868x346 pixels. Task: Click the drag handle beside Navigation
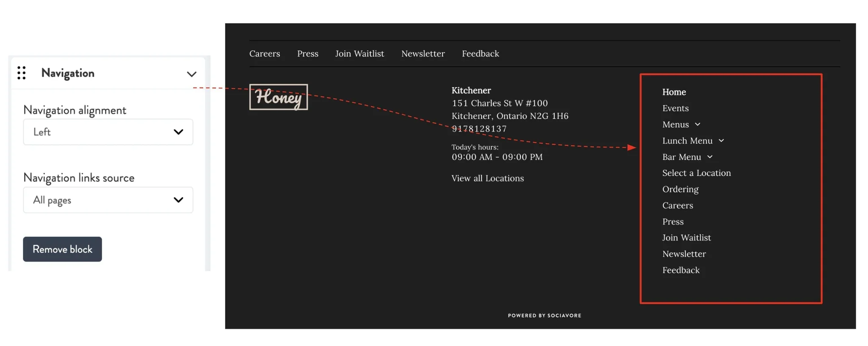(x=22, y=73)
